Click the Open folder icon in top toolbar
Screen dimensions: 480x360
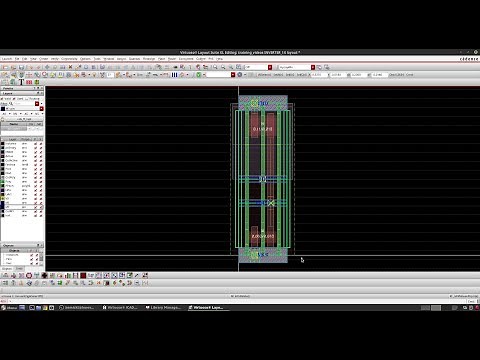click(x=13, y=67)
